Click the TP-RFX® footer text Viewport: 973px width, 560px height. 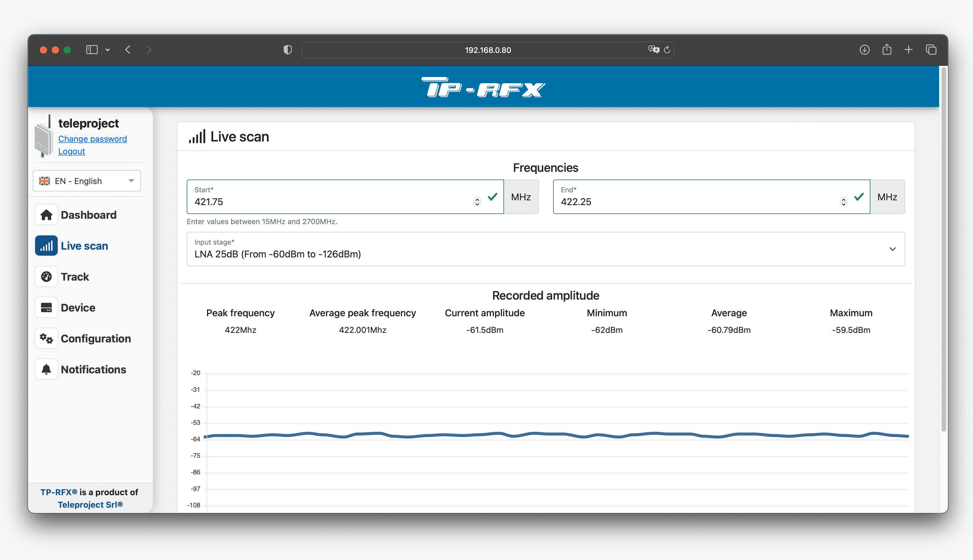(59, 492)
